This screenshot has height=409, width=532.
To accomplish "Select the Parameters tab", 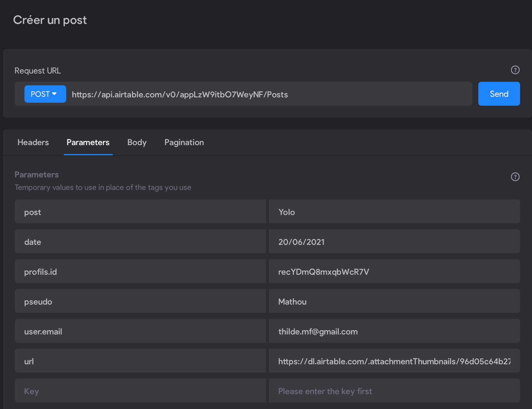I will [88, 142].
